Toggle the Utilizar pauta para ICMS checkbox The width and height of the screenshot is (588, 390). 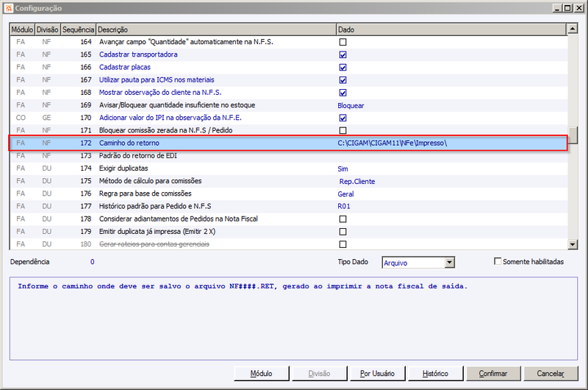click(343, 80)
